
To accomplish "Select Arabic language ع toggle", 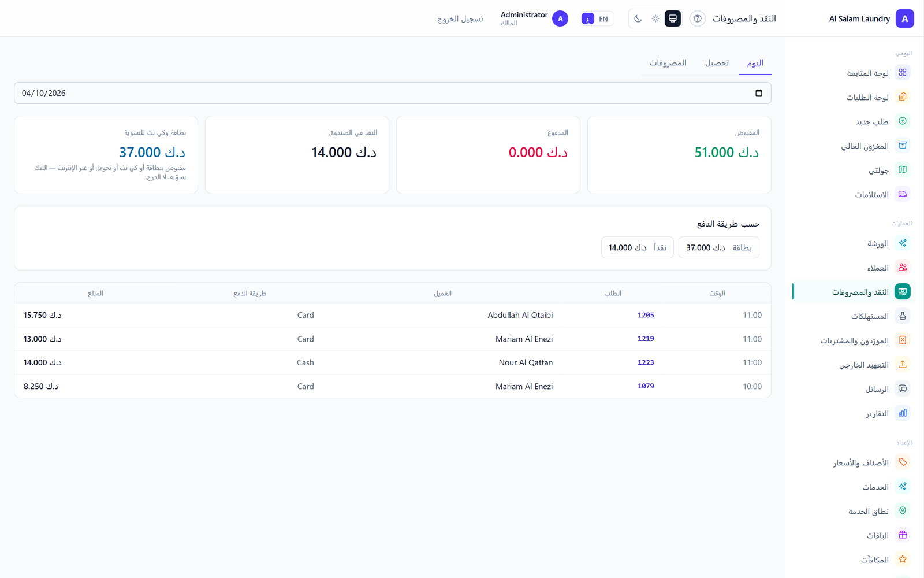I will pos(588,19).
